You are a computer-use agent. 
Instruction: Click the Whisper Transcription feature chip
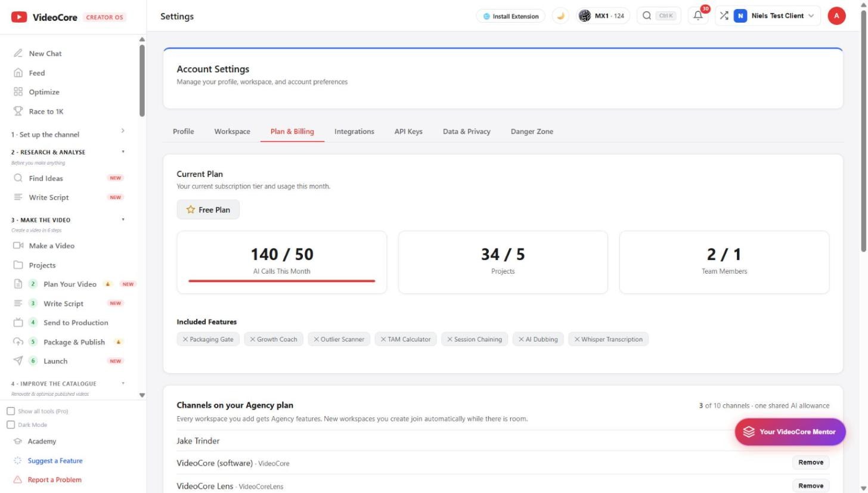coord(608,339)
